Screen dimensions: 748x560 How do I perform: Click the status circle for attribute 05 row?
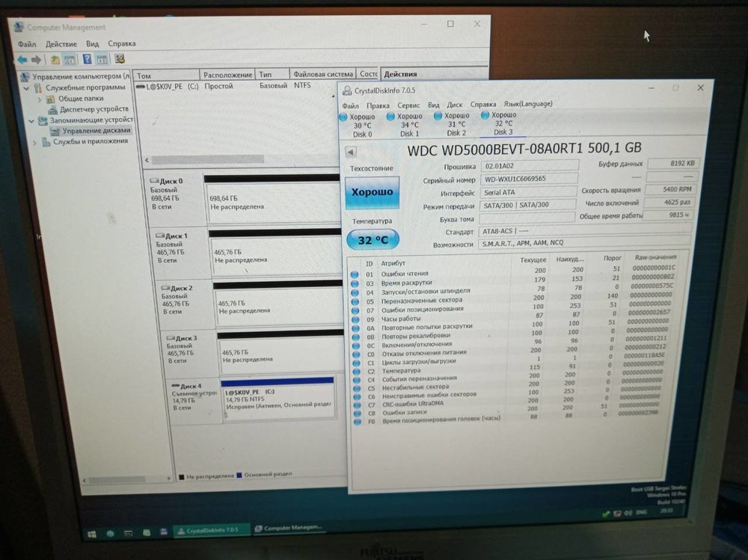(355, 301)
